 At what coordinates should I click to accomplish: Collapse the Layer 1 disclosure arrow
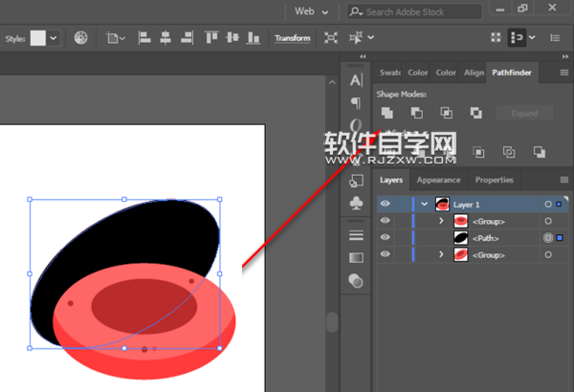pyautogui.click(x=424, y=205)
